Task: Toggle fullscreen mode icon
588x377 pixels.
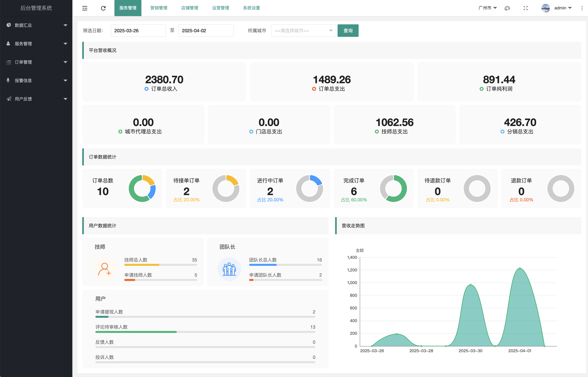Action: (x=526, y=8)
